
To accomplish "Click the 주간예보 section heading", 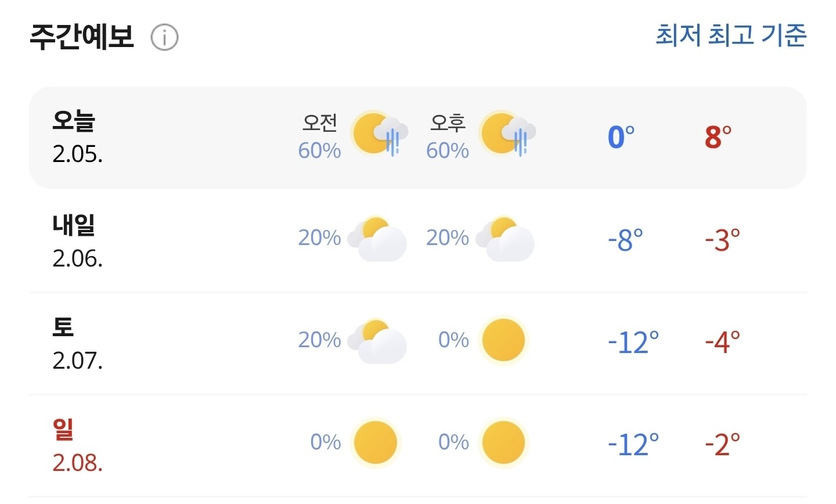I will [x=82, y=37].
